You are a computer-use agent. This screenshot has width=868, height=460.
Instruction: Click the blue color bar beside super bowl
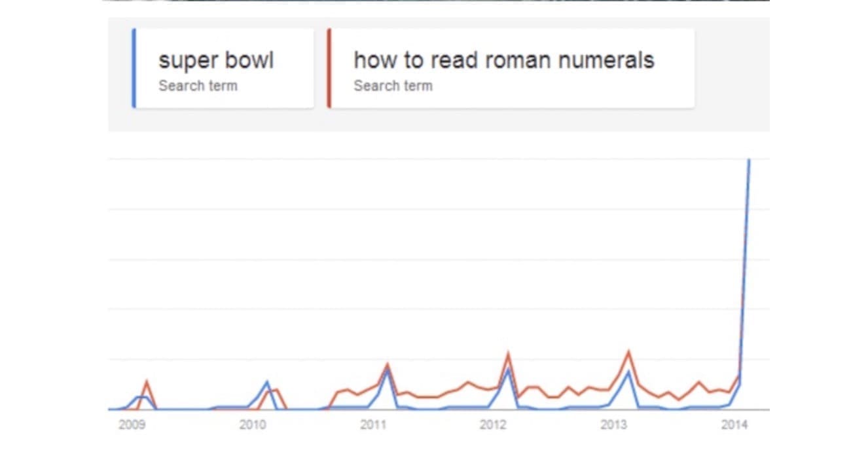(134, 68)
